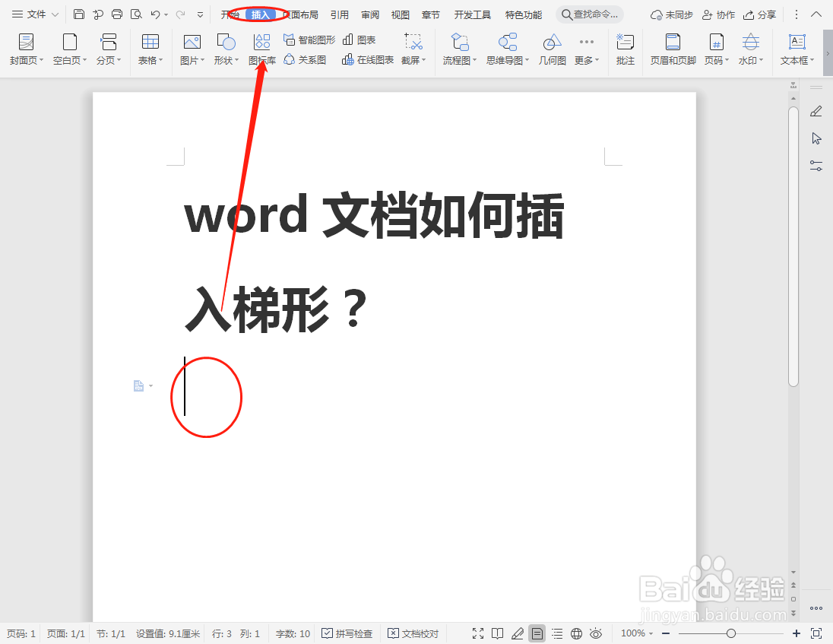Open the 几何图 geometry tool
The width and height of the screenshot is (833, 644).
pos(552,49)
